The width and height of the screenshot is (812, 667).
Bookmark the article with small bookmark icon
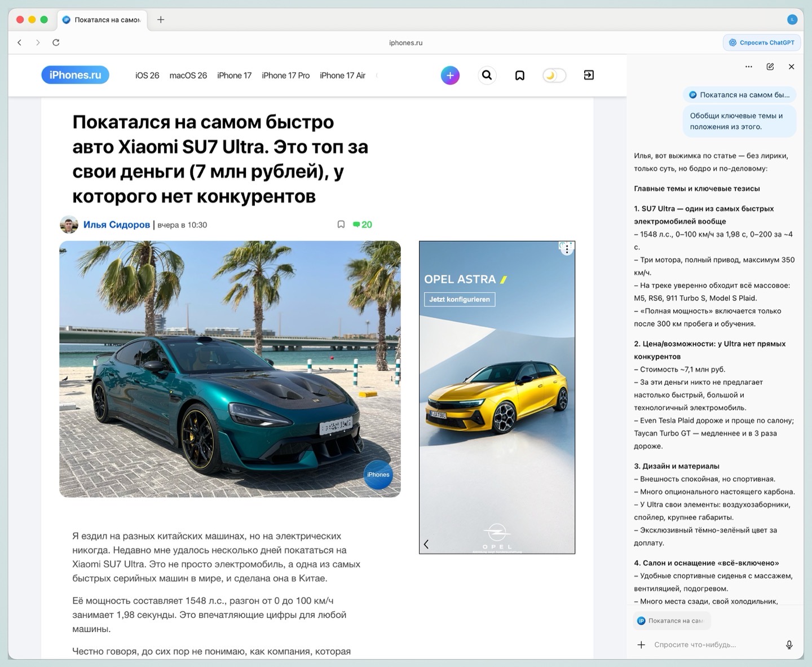point(341,225)
